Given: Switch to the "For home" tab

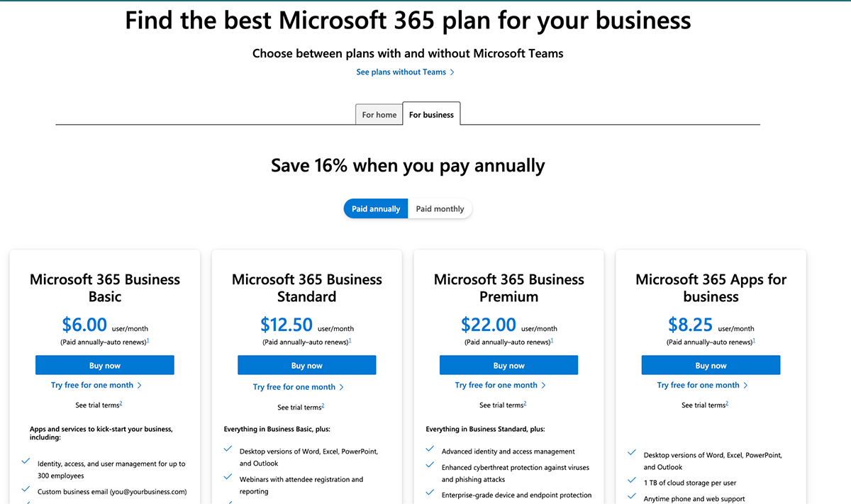Looking at the screenshot, I should 379,114.
